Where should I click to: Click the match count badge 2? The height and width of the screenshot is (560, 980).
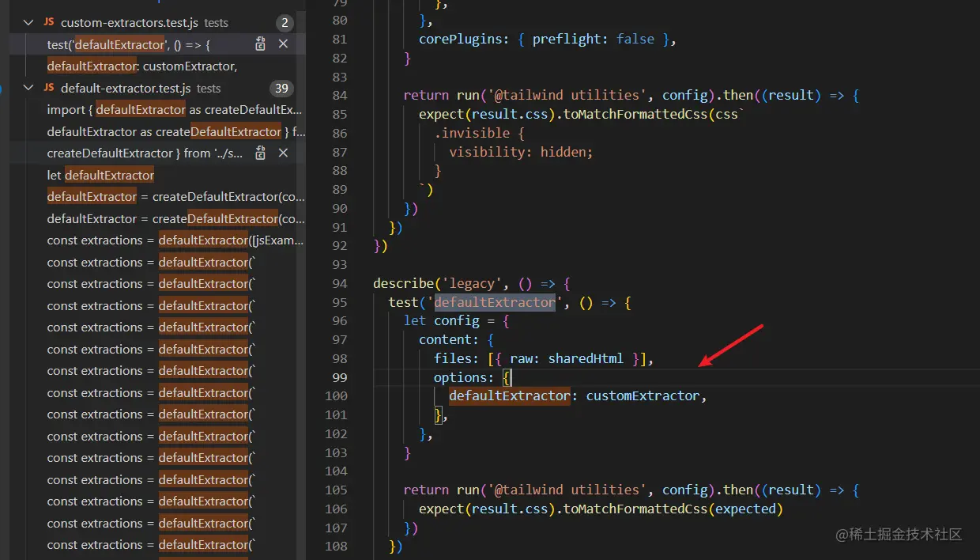point(285,23)
